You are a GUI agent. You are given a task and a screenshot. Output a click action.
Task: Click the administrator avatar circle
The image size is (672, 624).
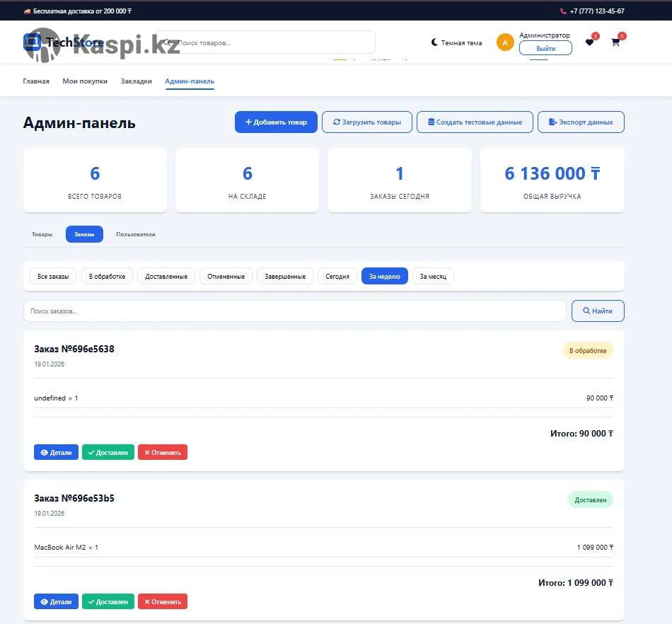[505, 42]
